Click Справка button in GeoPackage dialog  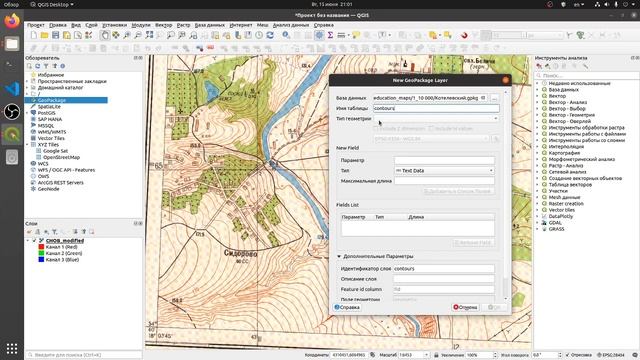347,307
